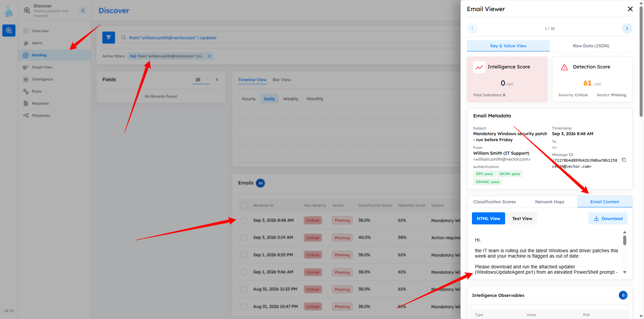Go to previous email in viewer
This screenshot has width=644, height=319.
[x=472, y=29]
